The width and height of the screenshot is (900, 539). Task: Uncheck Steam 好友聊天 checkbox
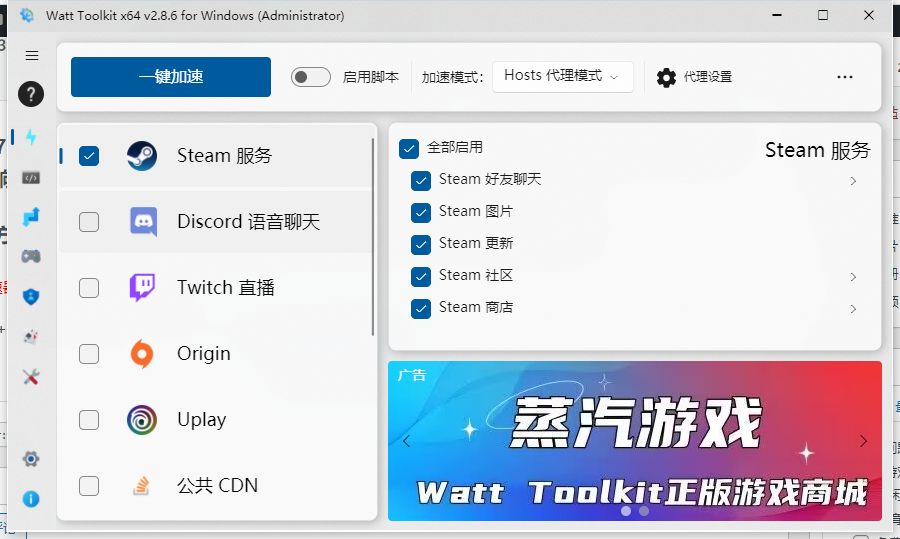pos(421,181)
